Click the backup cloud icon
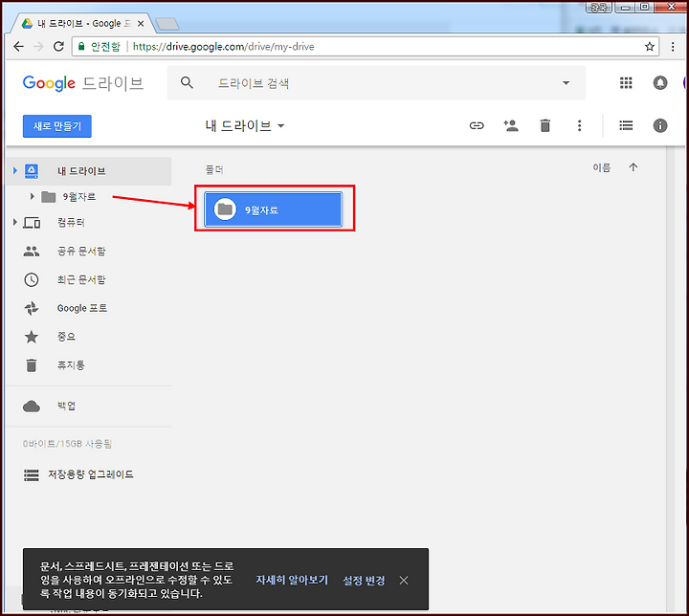 [32, 407]
